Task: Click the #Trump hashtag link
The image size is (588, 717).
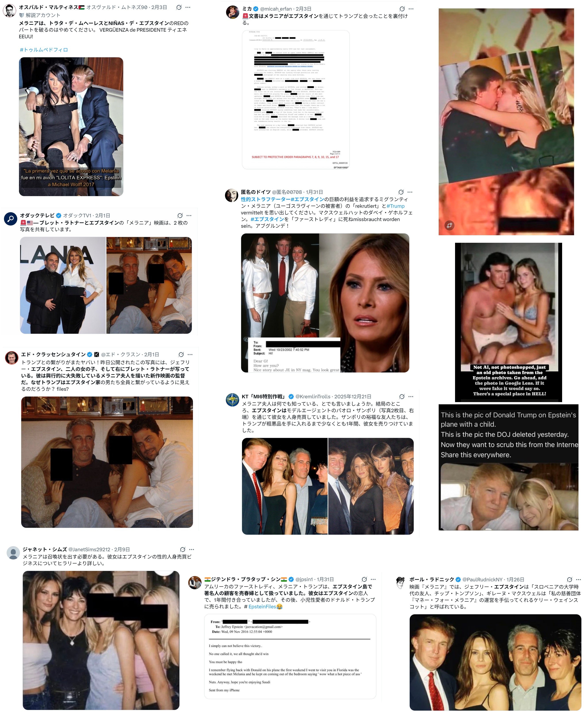Action: [396, 206]
